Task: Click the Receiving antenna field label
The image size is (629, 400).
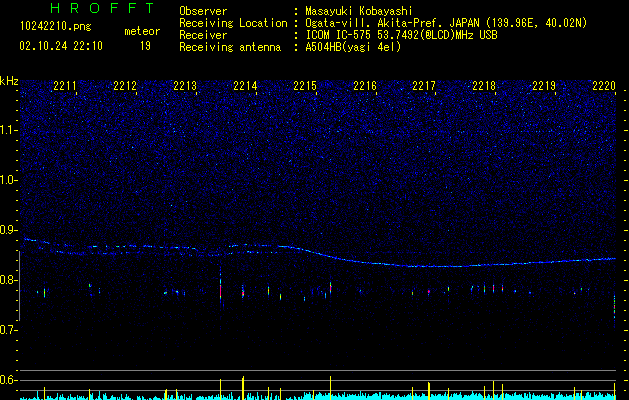Action: coord(230,47)
